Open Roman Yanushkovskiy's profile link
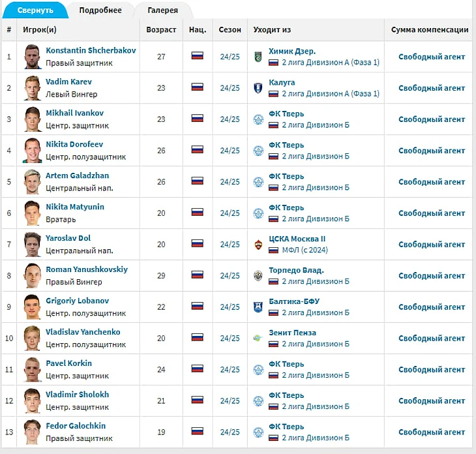Image resolution: width=476 pixels, height=454 pixels. click(x=87, y=269)
